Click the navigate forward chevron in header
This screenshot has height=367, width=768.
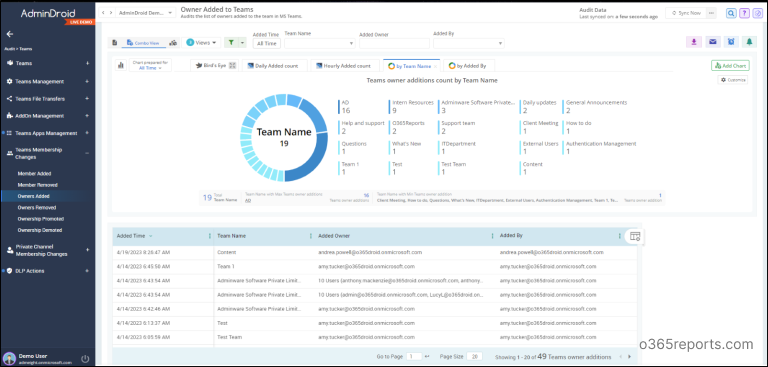(110, 13)
